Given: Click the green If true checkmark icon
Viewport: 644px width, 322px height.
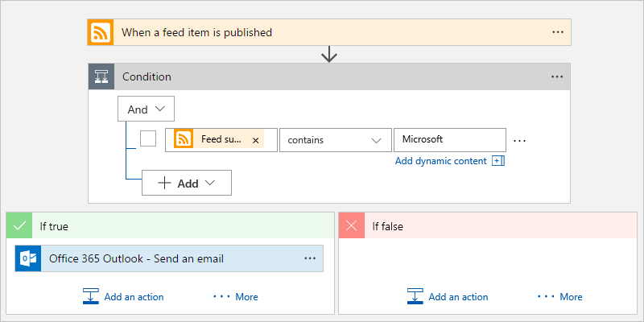Looking at the screenshot, I should point(19,226).
